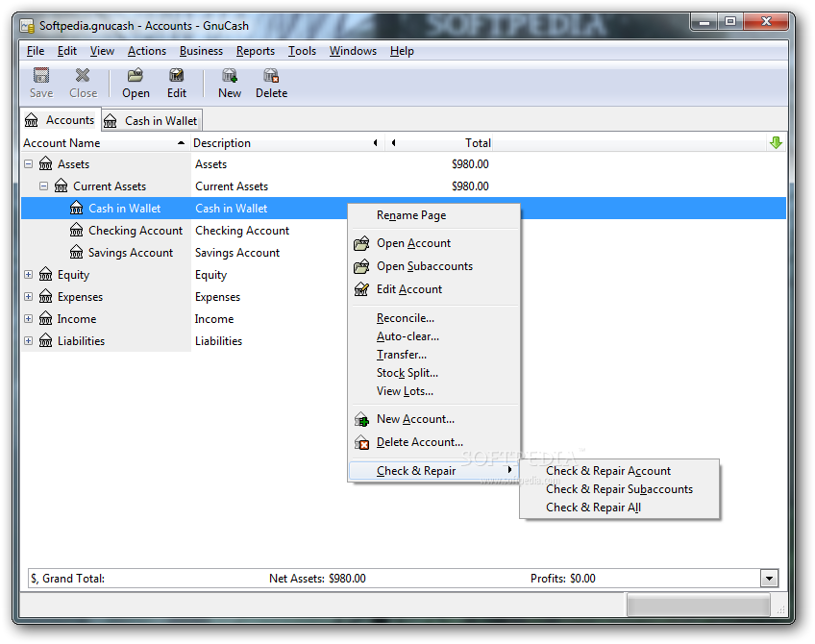Click the Open account toolbar icon
This screenshot has height=644, width=815.
click(136, 75)
